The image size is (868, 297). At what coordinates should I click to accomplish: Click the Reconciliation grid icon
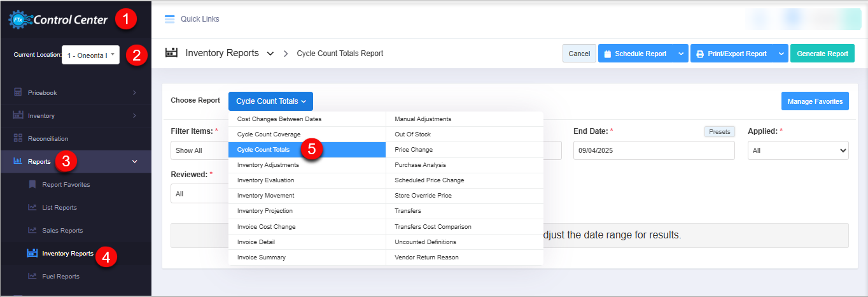click(x=18, y=138)
